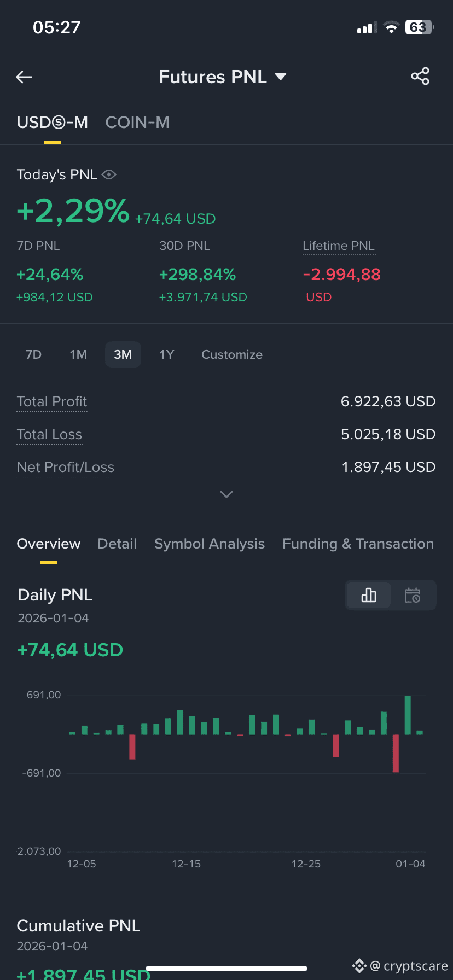This screenshot has height=980, width=453.
Task: Tap the tallest green bar in chart
Action: point(408,715)
